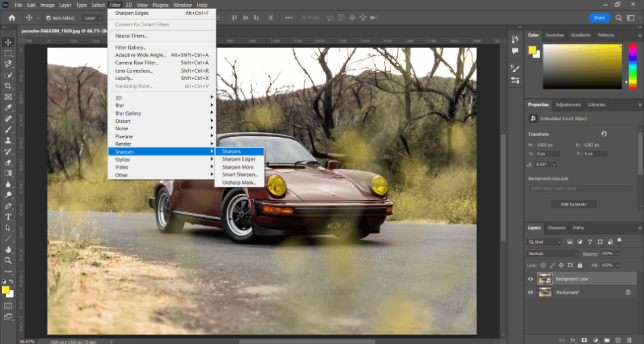Select the History Brush tool
Viewport: 644px width, 344px height.
[x=8, y=151]
